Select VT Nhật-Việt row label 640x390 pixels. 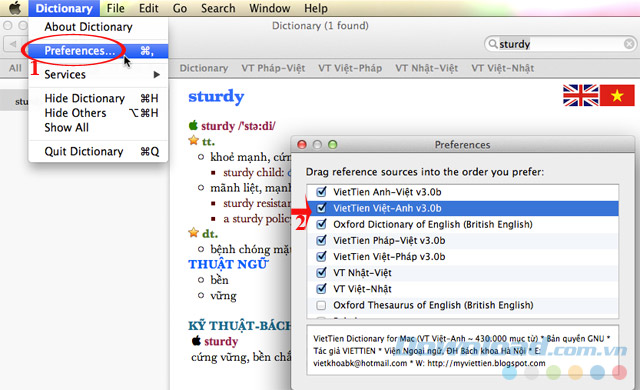click(x=362, y=273)
